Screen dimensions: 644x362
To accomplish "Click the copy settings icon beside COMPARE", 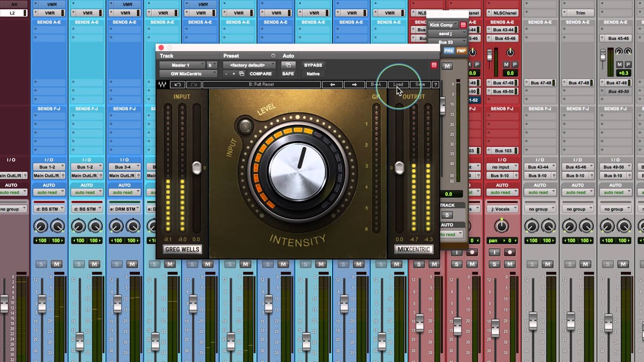I will 242,74.
